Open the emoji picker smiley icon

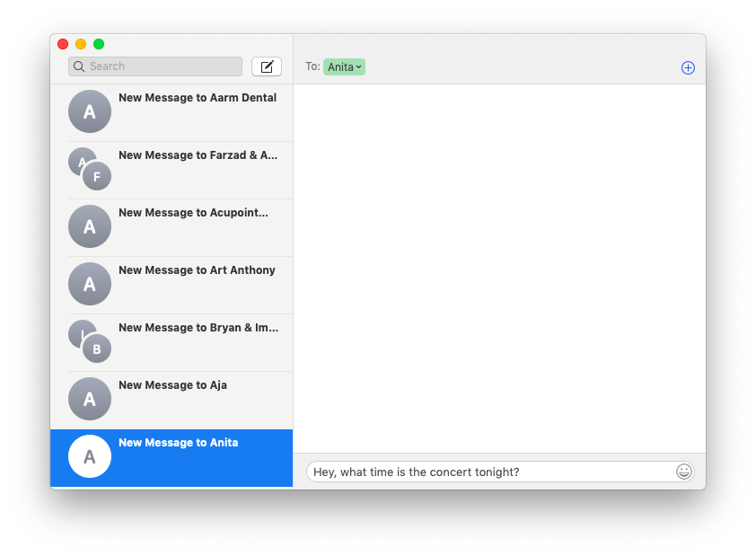point(683,472)
